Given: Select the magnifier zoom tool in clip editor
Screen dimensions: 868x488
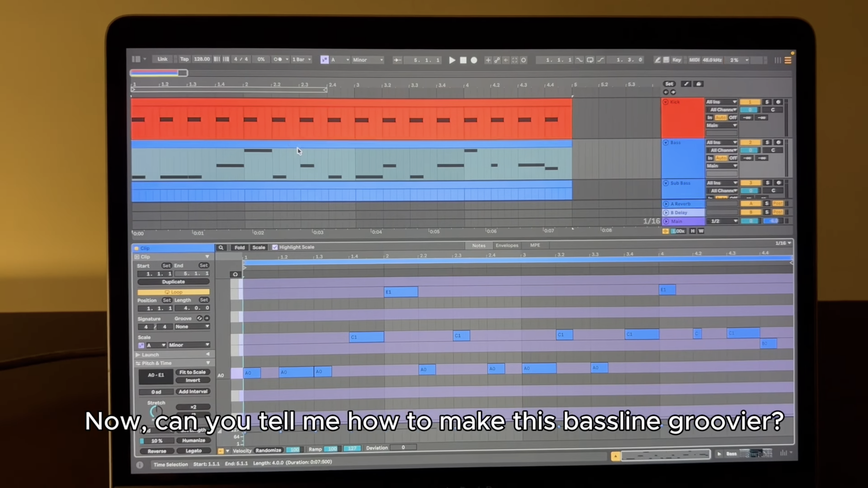Looking at the screenshot, I should click(221, 247).
